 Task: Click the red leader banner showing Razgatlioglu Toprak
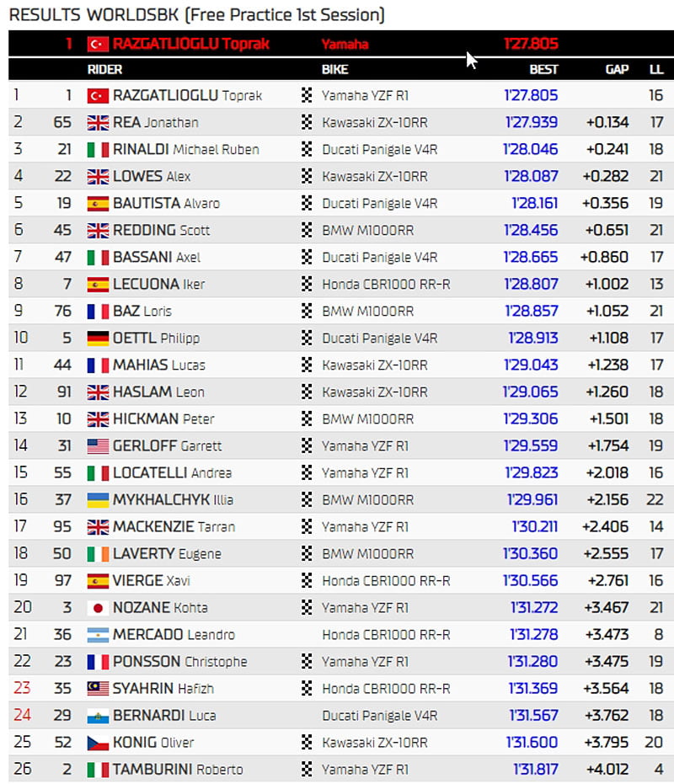(337, 44)
